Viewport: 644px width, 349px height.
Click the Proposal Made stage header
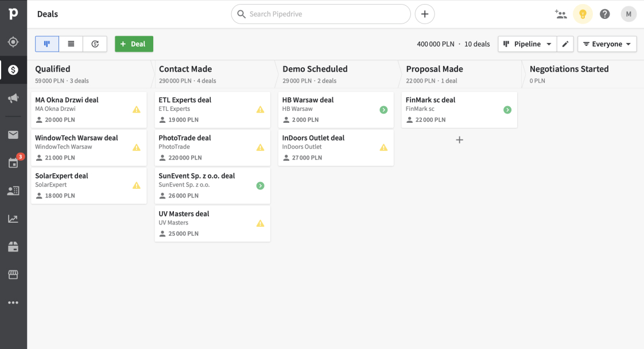point(434,69)
